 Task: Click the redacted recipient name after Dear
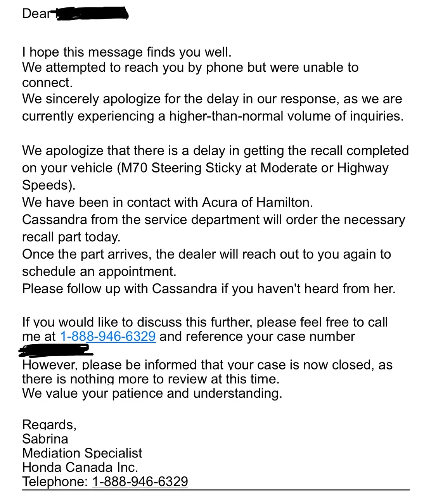[92, 14]
